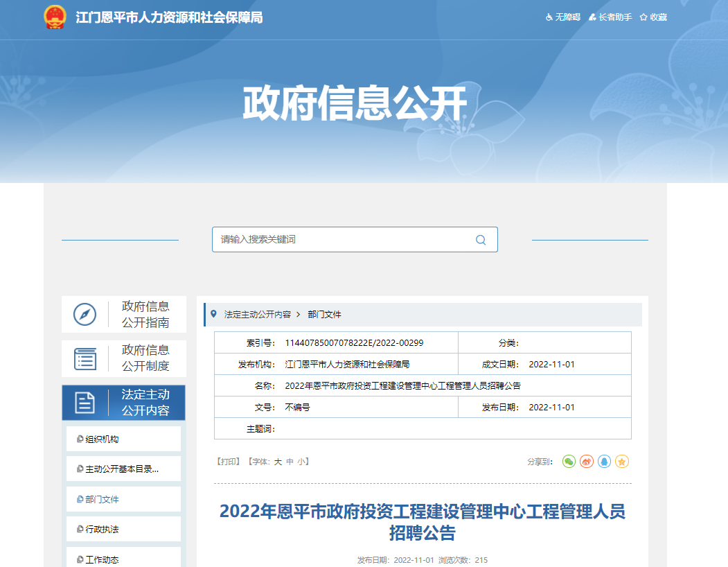The width and height of the screenshot is (728, 567).
Task: Expand 法定主动公开内容 sidebar section
Action: tap(123, 403)
